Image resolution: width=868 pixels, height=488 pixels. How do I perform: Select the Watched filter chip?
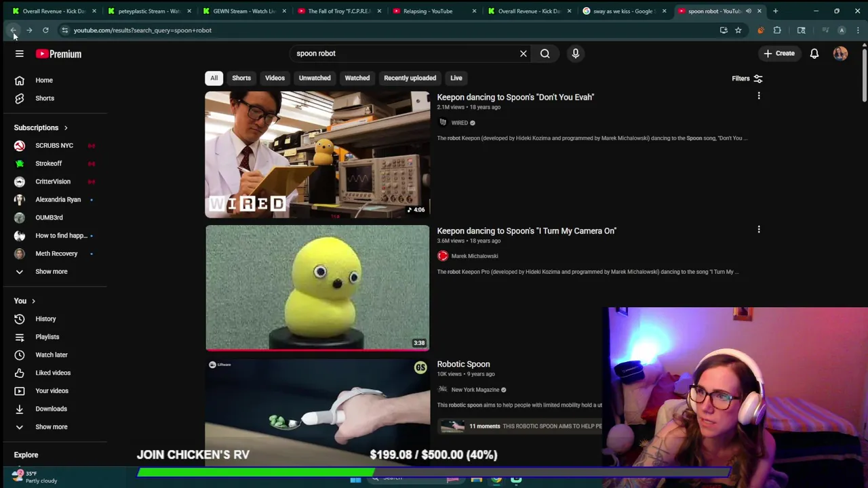click(x=357, y=78)
